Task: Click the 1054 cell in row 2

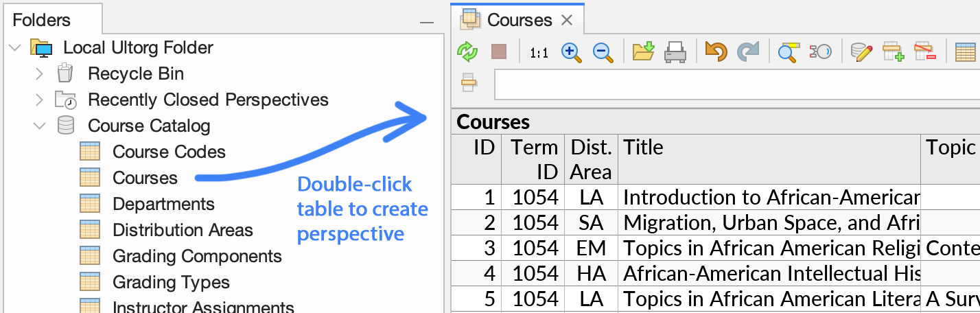Action: coord(533,222)
